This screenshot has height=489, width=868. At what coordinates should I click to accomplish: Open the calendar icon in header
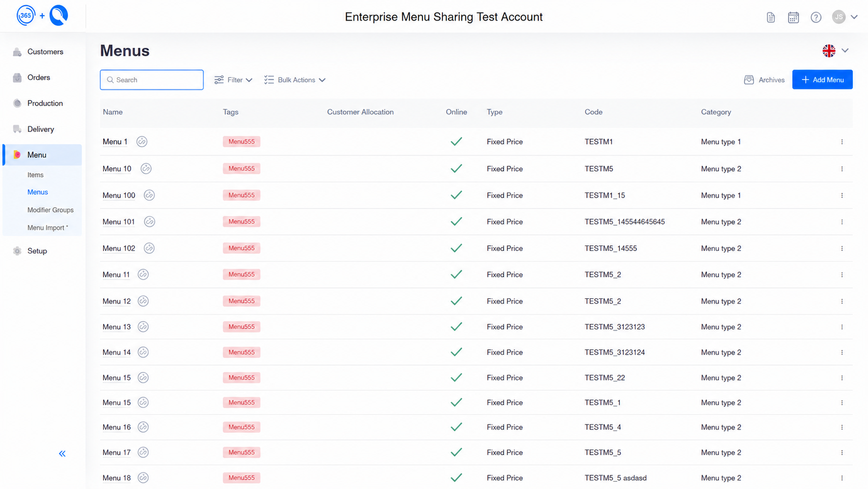[x=793, y=18]
